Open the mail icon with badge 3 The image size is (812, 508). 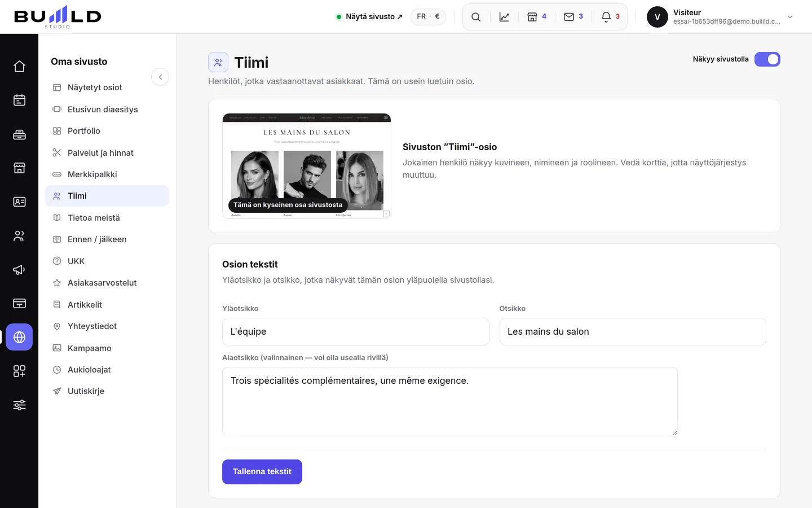(x=573, y=17)
